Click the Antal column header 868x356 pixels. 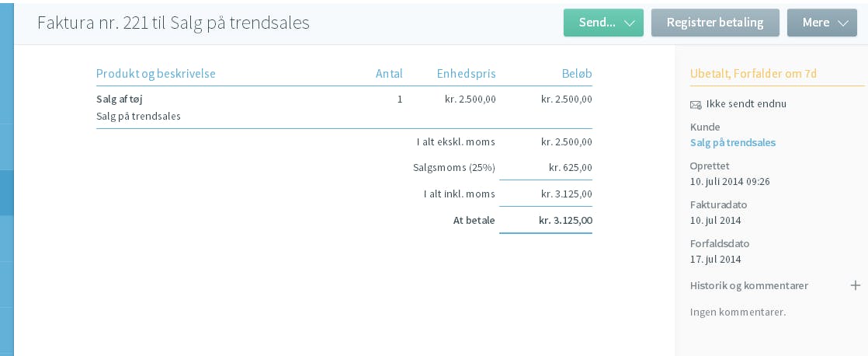click(x=389, y=74)
